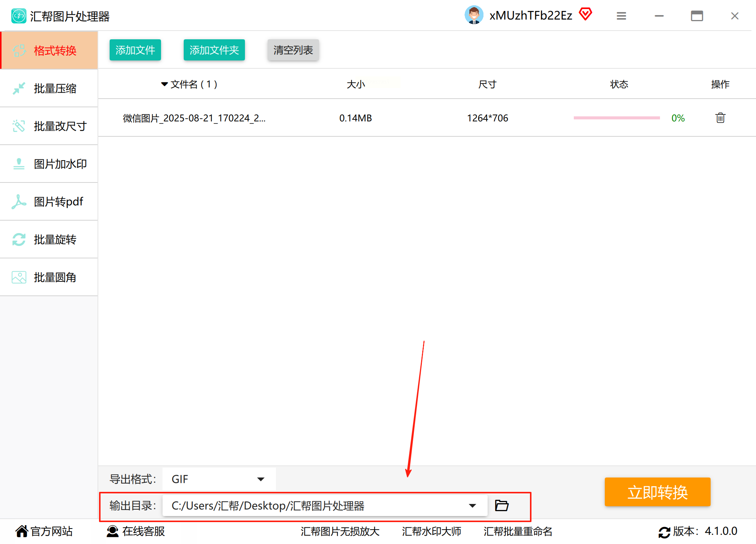Expand the output directory path dropdown
This screenshot has width=756, height=544.
tap(472, 506)
